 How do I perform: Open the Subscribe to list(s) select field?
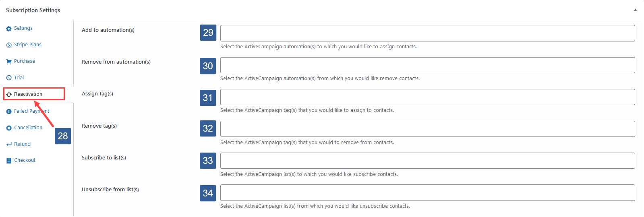(427, 161)
